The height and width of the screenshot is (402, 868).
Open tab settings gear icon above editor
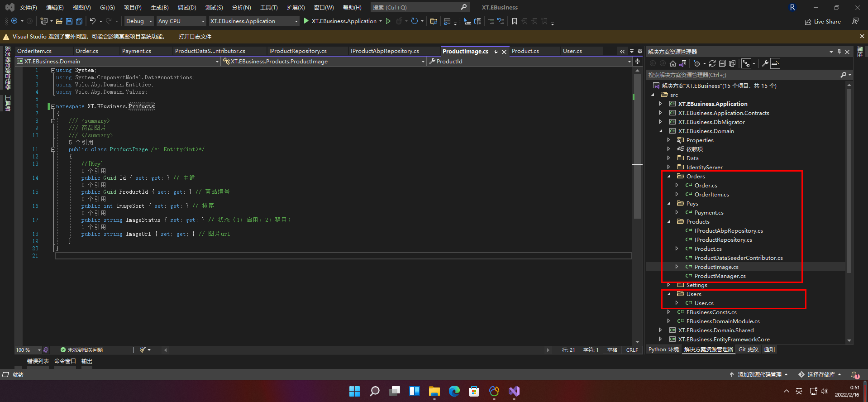[x=640, y=51]
